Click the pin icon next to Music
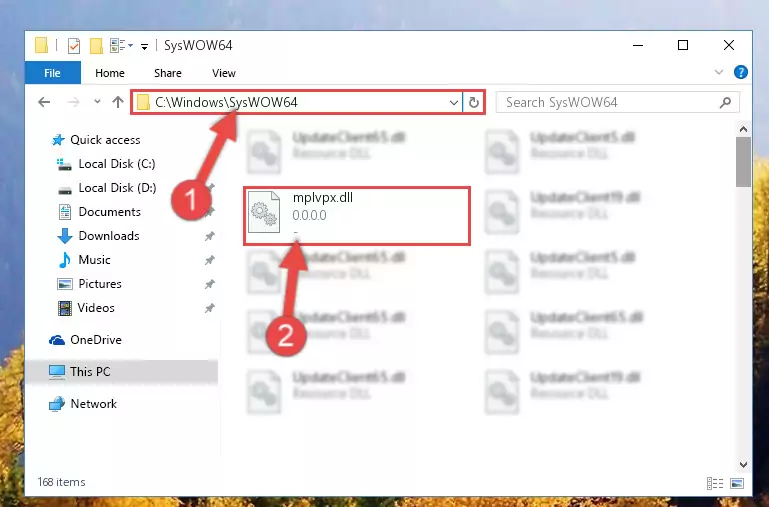 [209, 260]
